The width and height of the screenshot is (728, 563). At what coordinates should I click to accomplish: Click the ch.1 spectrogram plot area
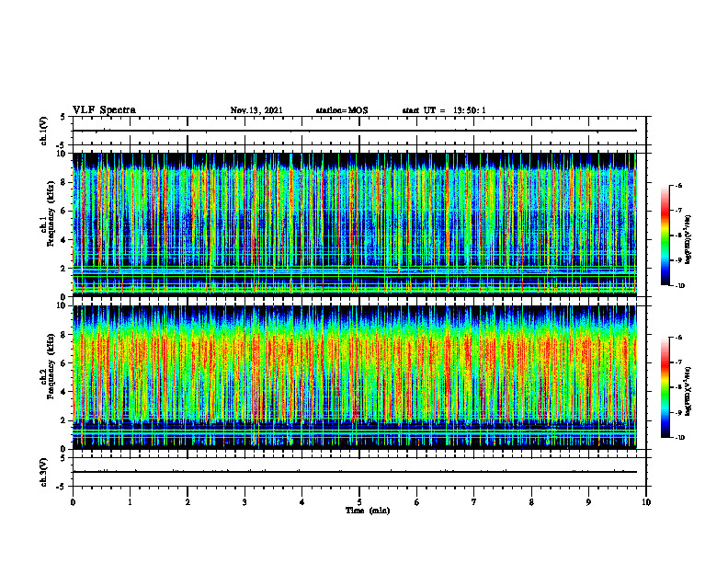(355, 224)
